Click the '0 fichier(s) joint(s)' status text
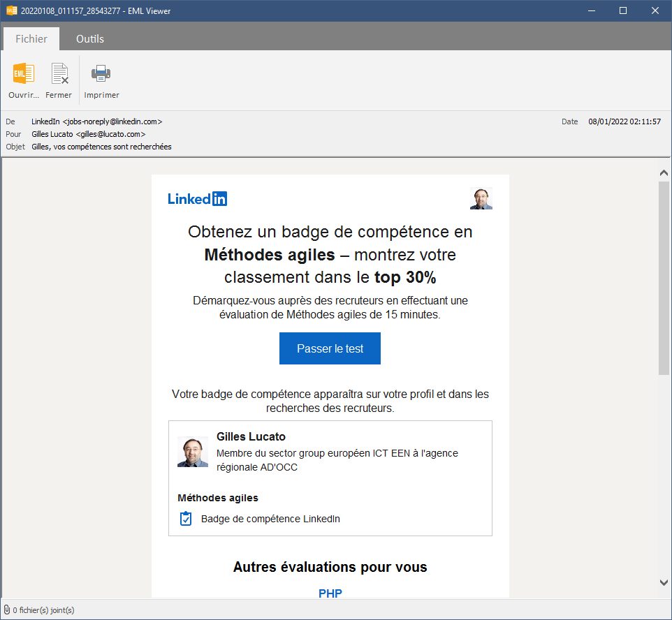 click(x=43, y=610)
